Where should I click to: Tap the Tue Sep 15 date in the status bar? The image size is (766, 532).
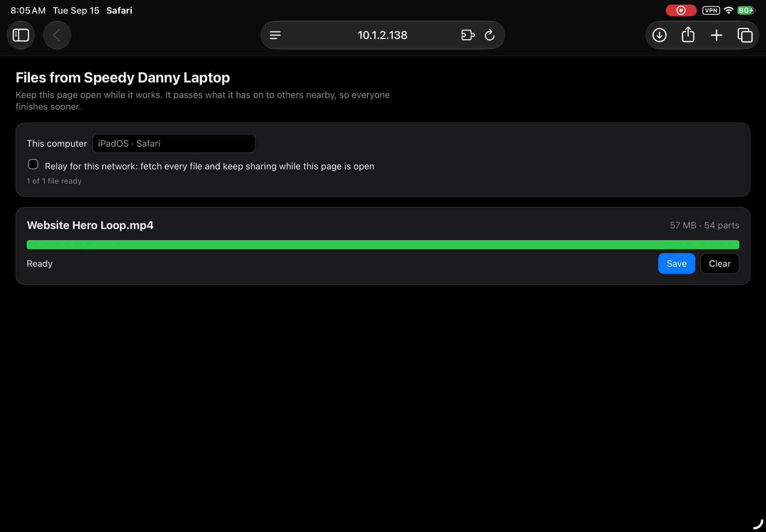(x=76, y=10)
